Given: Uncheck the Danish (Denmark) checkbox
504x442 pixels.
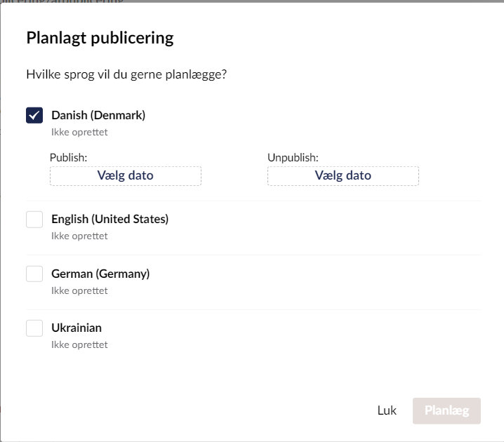Looking at the screenshot, I should [x=34, y=115].
